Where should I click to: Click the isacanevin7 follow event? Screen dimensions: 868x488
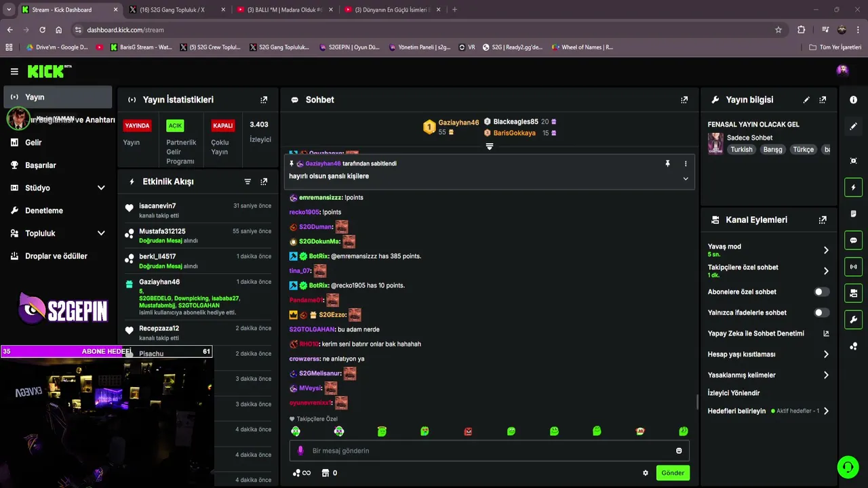[198, 210]
